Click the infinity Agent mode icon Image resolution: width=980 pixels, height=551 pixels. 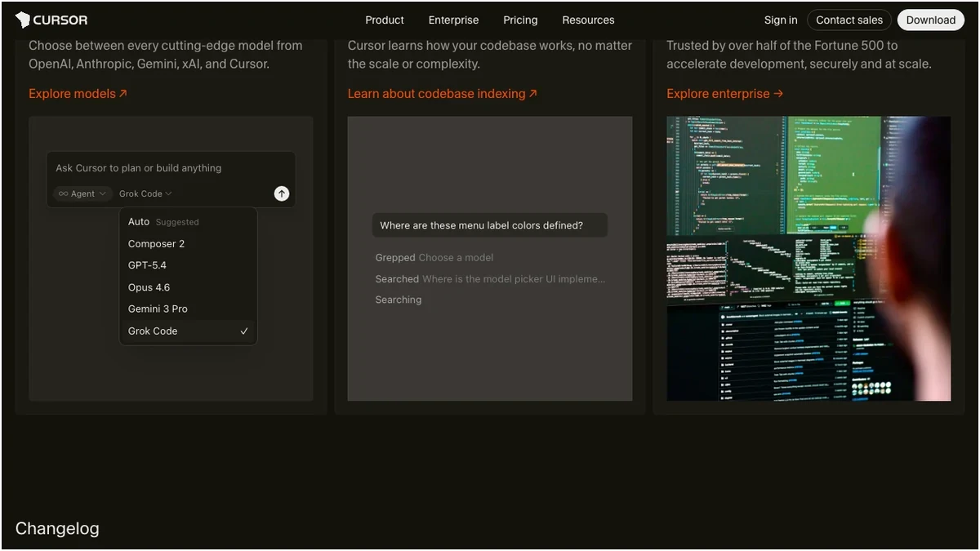[63, 194]
